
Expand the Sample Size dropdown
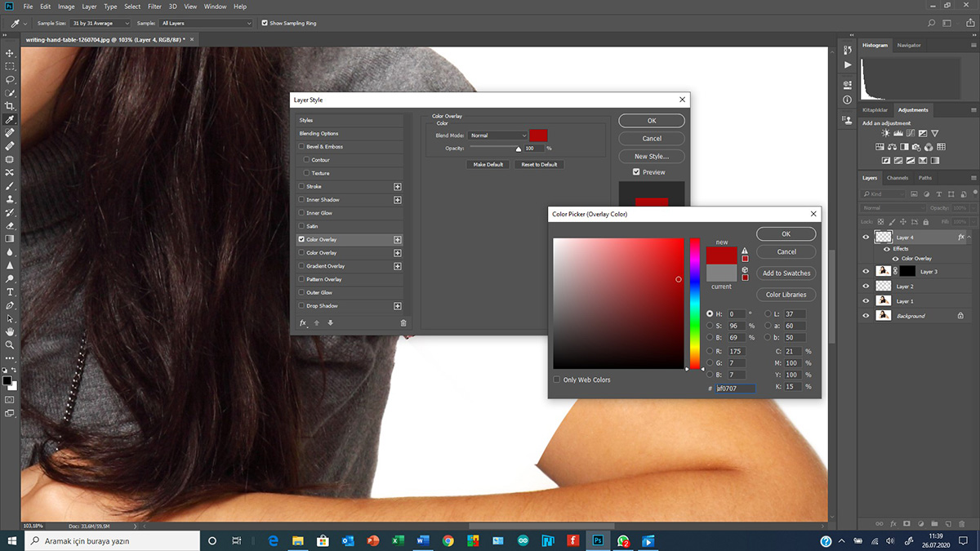(101, 24)
